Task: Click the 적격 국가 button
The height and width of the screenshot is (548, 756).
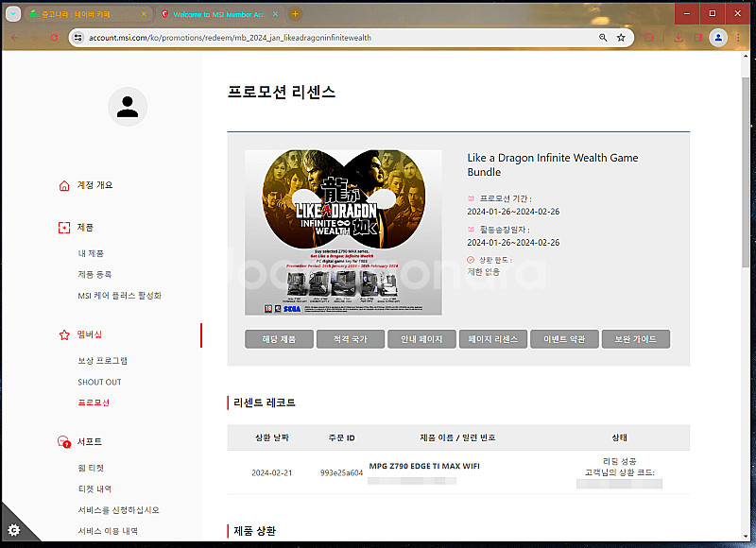Action: coord(351,339)
